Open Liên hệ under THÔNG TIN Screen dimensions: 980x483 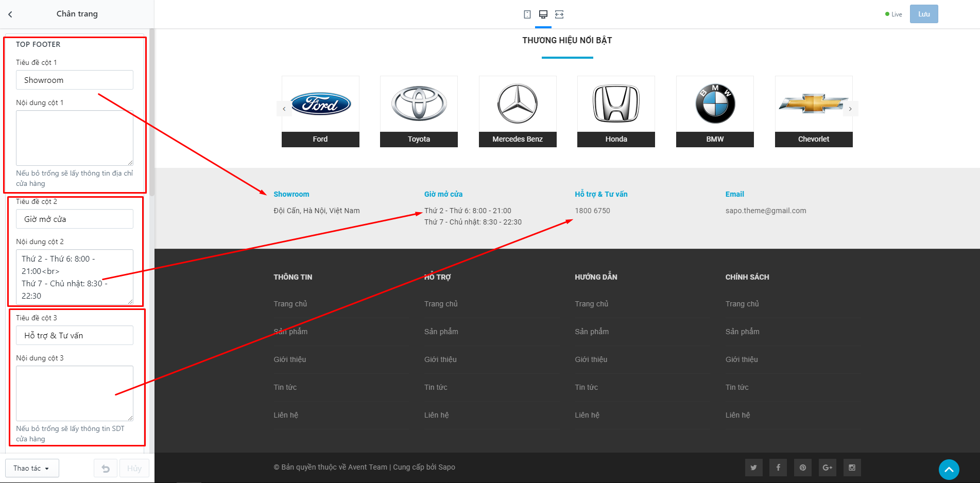[x=286, y=415]
